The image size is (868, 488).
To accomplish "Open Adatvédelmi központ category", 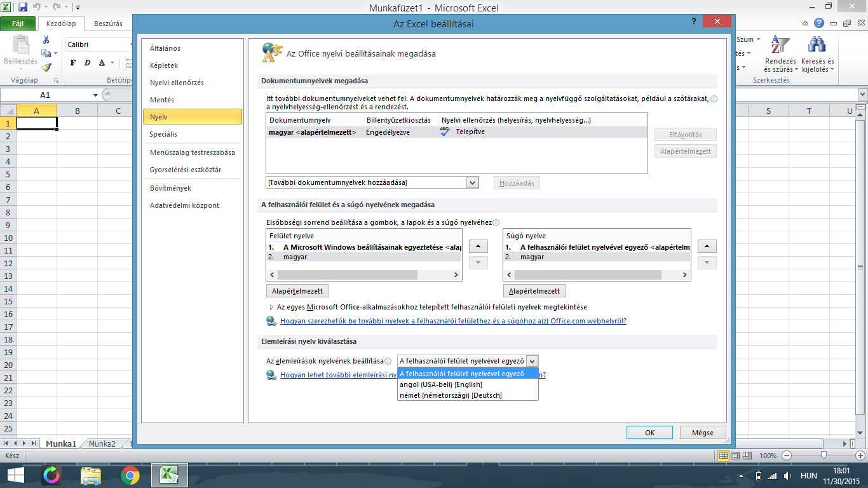I will pos(193,205).
